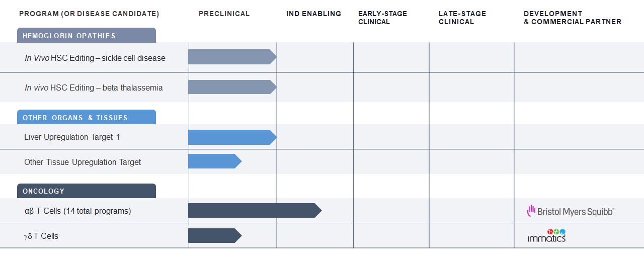644x263 pixels.
Task: Click the αβ T Cells progress bar
Action: 254,211
